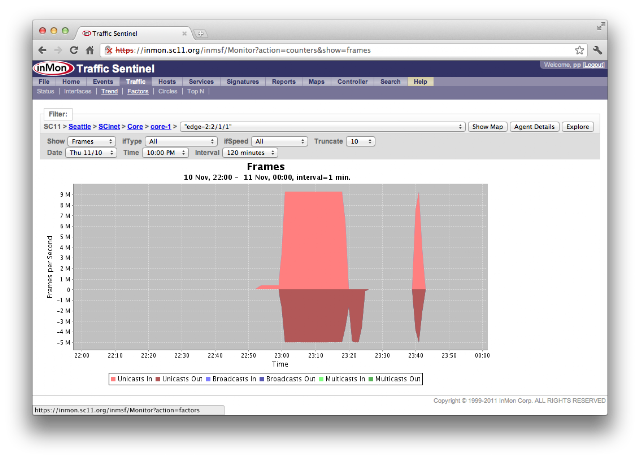
Task: Open the Show Frames dropdown
Action: (x=91, y=141)
